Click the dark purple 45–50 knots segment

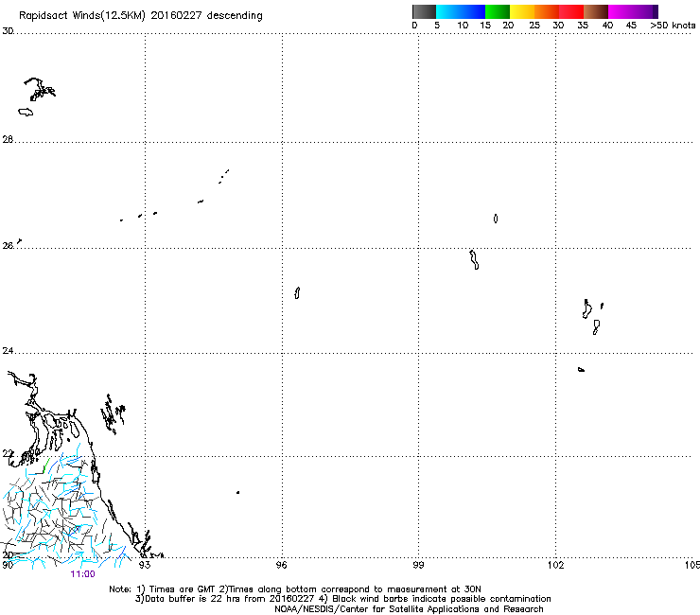coord(645,11)
